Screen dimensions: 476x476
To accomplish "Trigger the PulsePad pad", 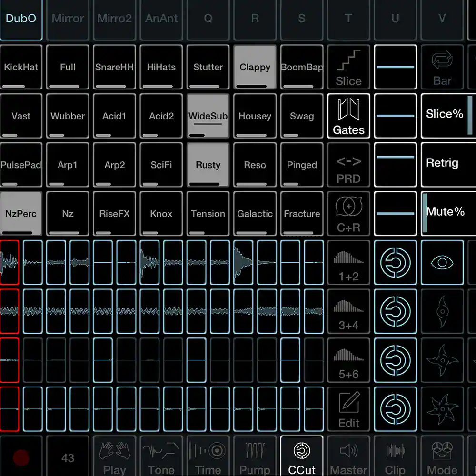I will (21, 165).
